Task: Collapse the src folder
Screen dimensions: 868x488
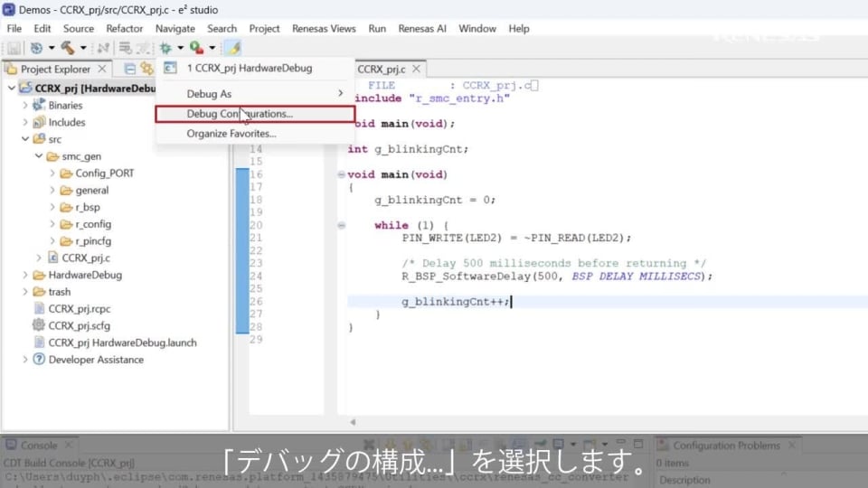Action: coord(25,139)
